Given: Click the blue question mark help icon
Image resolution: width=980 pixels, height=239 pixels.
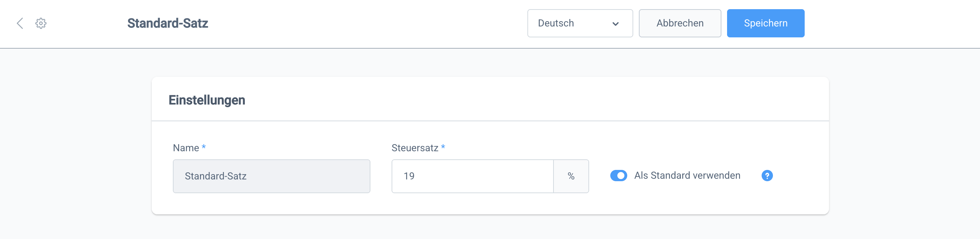Looking at the screenshot, I should coord(767,176).
